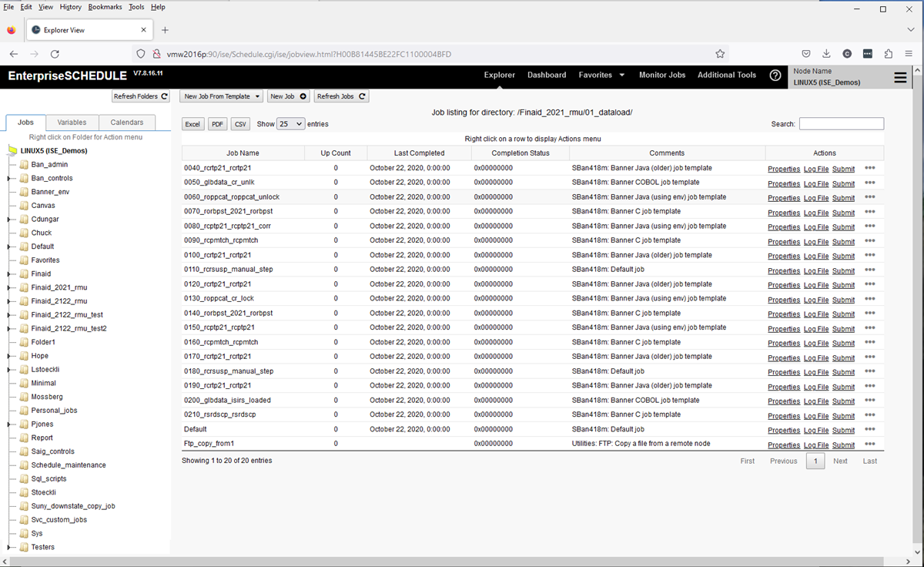Click the Refresh Jobs button

[341, 96]
